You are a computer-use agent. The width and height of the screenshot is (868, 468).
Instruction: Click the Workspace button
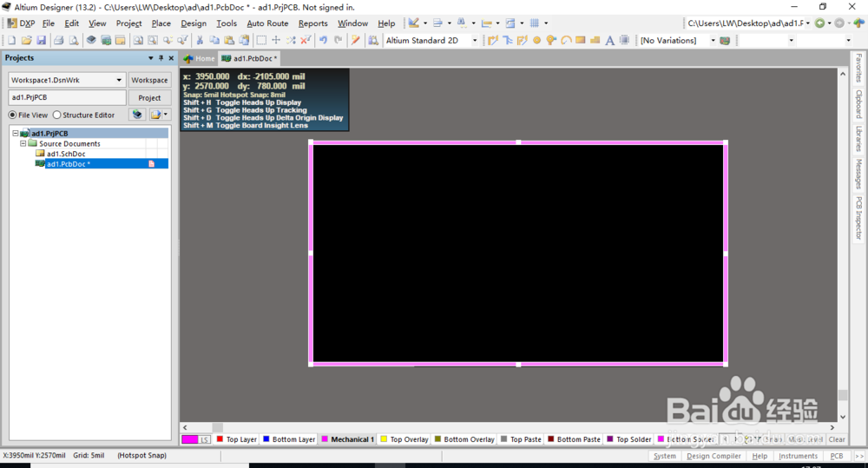(x=149, y=80)
